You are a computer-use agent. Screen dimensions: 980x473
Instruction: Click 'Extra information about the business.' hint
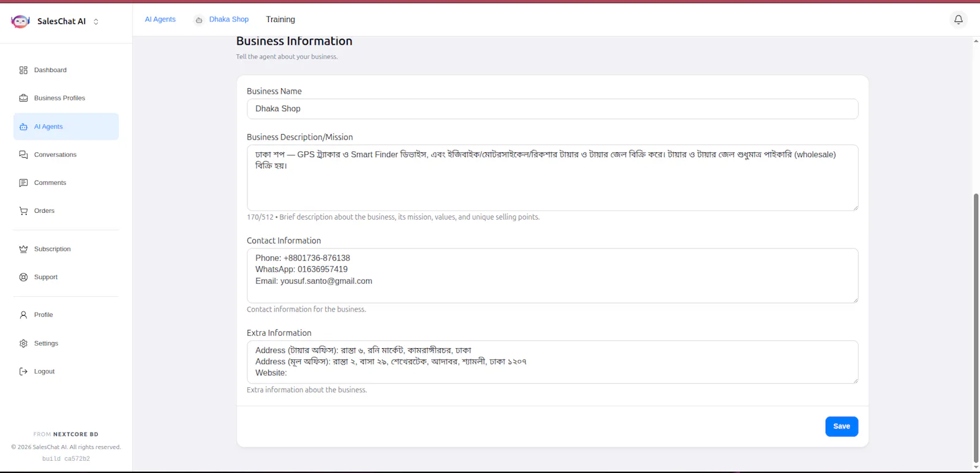307,390
